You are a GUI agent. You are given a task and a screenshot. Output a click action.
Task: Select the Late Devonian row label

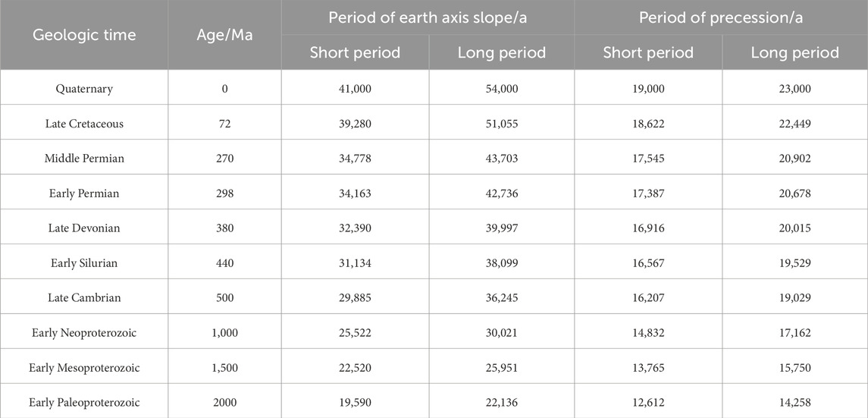tap(84, 228)
